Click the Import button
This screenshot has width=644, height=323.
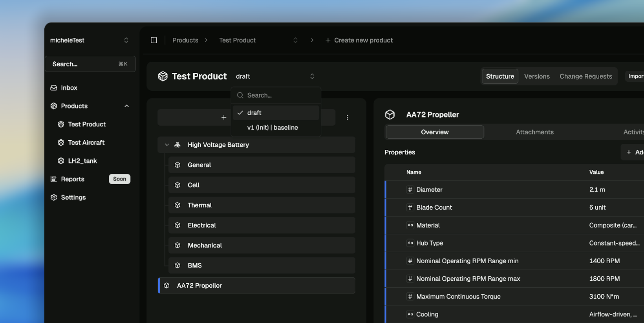pos(635,76)
